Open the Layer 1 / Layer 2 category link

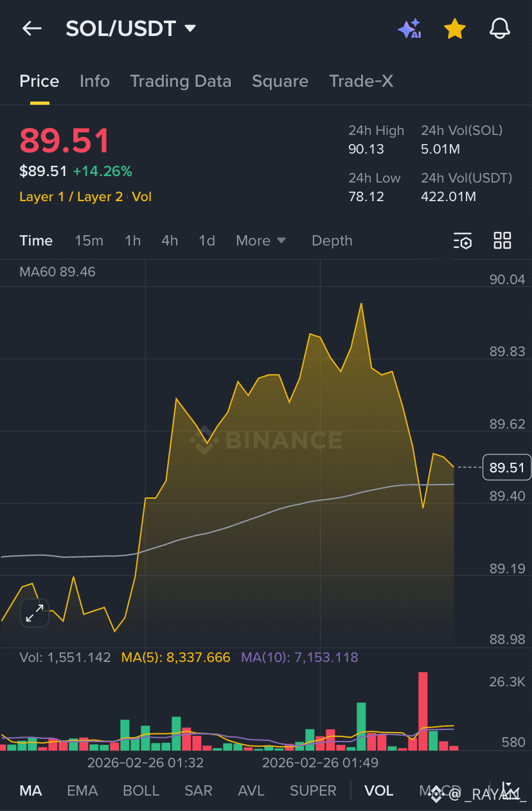(71, 197)
